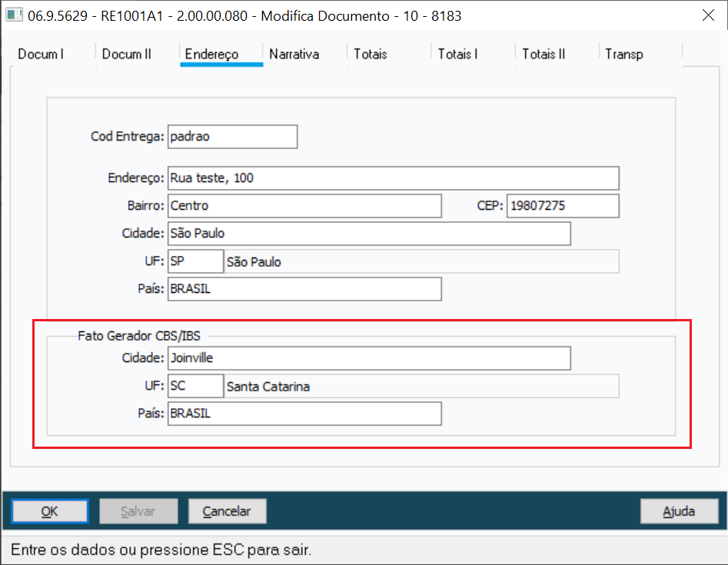This screenshot has height=565, width=728.
Task: Open help with the Ajuda button
Action: pyautogui.click(x=679, y=511)
